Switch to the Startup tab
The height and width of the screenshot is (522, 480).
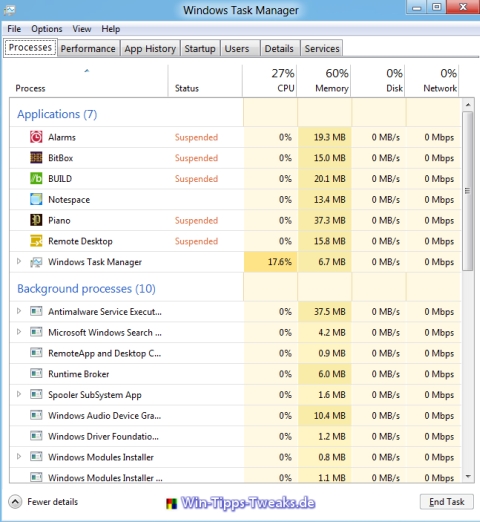tap(200, 49)
